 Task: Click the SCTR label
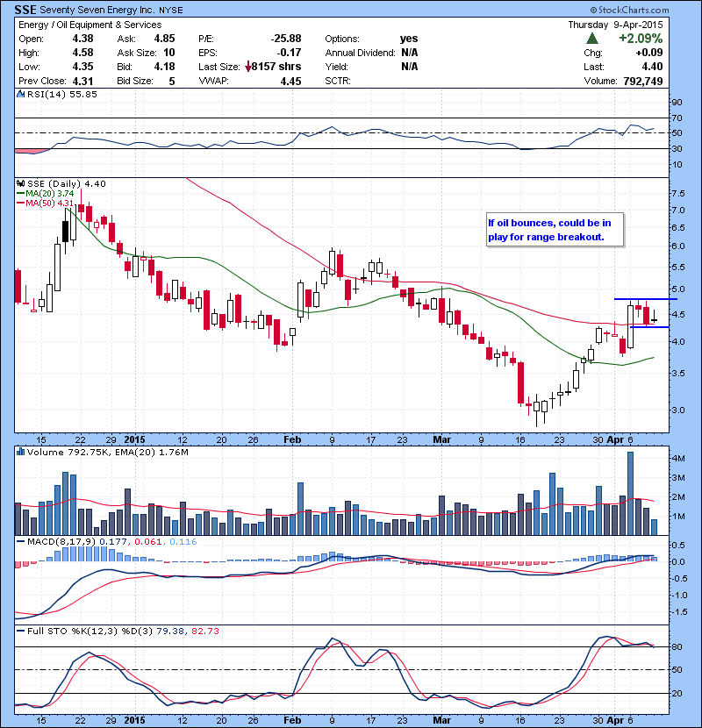[x=338, y=81]
